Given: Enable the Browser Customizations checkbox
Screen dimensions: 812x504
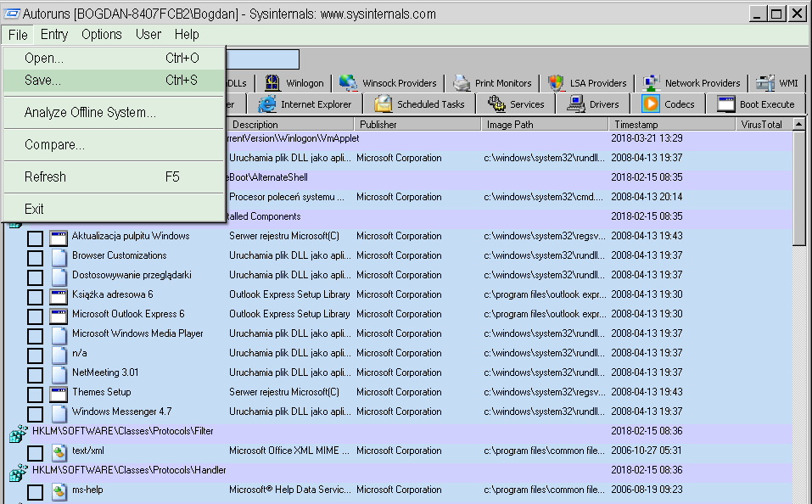Looking at the screenshot, I should coord(35,258).
